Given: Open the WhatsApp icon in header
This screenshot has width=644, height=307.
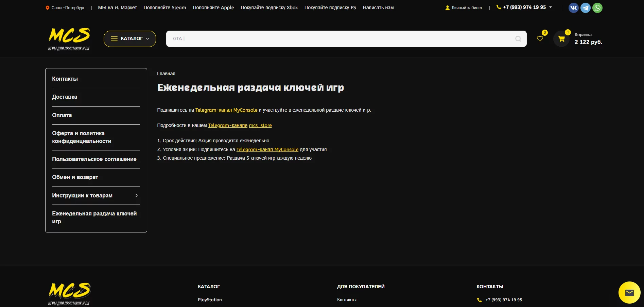Looking at the screenshot, I should tap(597, 8).
